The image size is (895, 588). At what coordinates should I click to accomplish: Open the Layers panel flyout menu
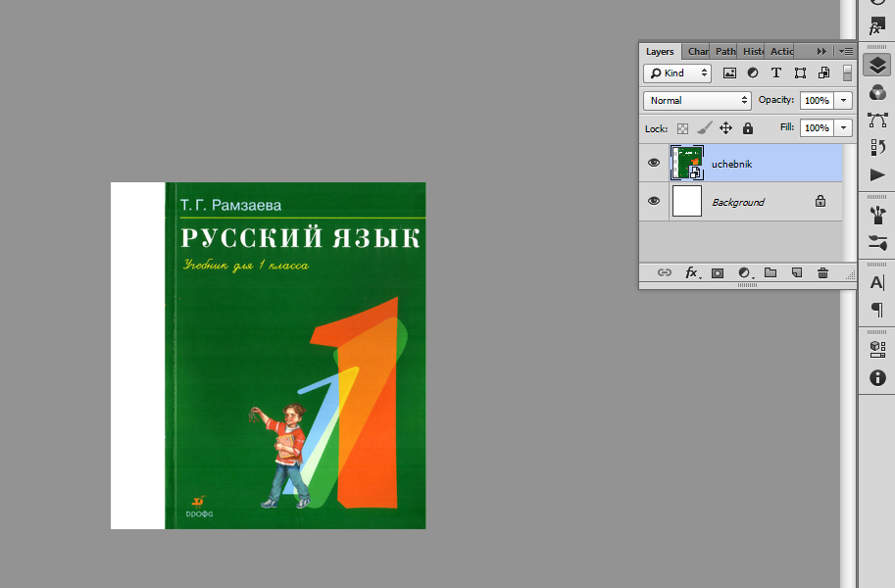[x=846, y=51]
